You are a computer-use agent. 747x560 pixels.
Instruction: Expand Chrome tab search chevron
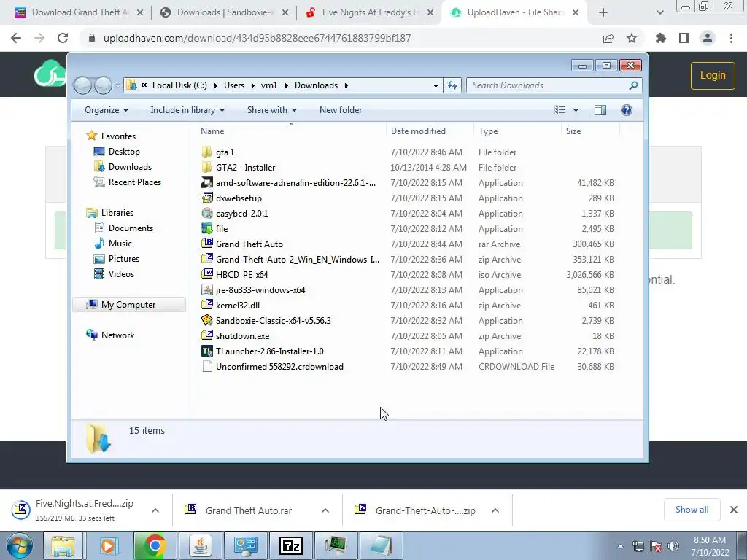pyautogui.click(x=659, y=12)
